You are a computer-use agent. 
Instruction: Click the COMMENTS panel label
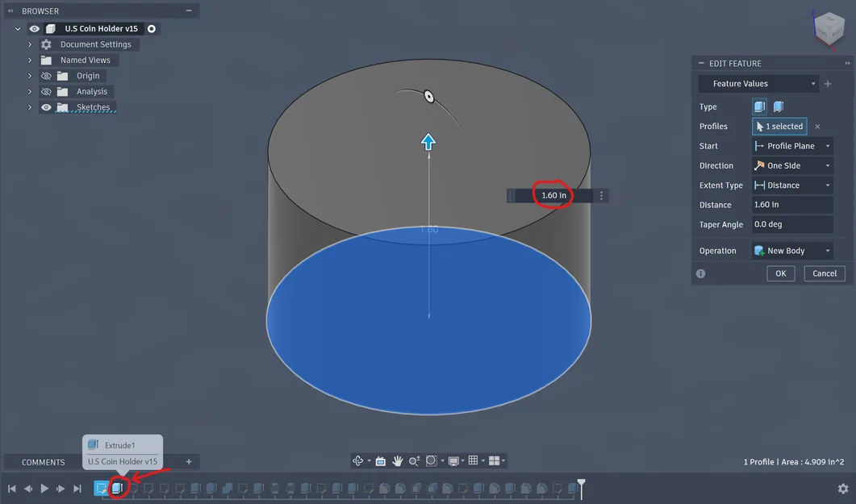pos(43,462)
